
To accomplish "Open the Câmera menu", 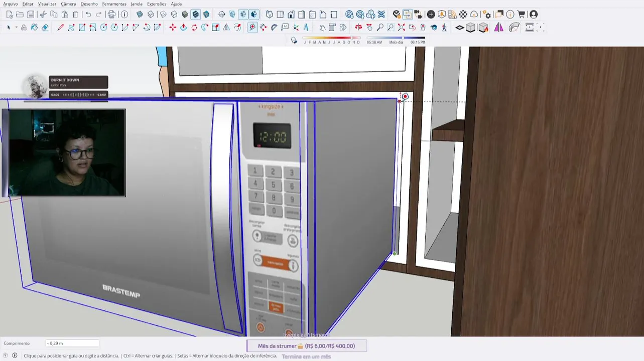I will coord(68,4).
